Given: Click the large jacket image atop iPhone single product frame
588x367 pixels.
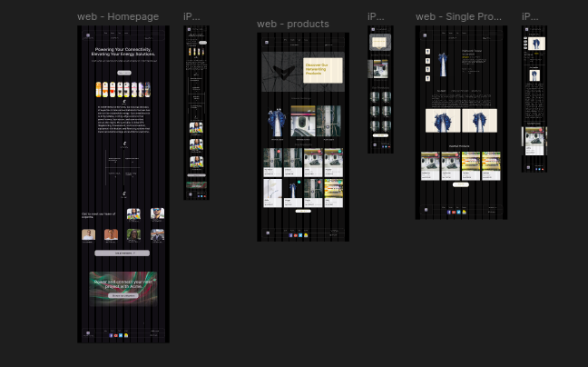Looking at the screenshot, I should [x=536, y=44].
